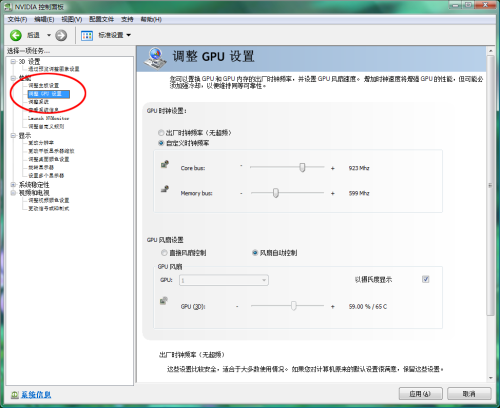The width and height of the screenshot is (500, 408).
Task: Open the 视图(V) menu
Action: pyautogui.click(x=72, y=19)
